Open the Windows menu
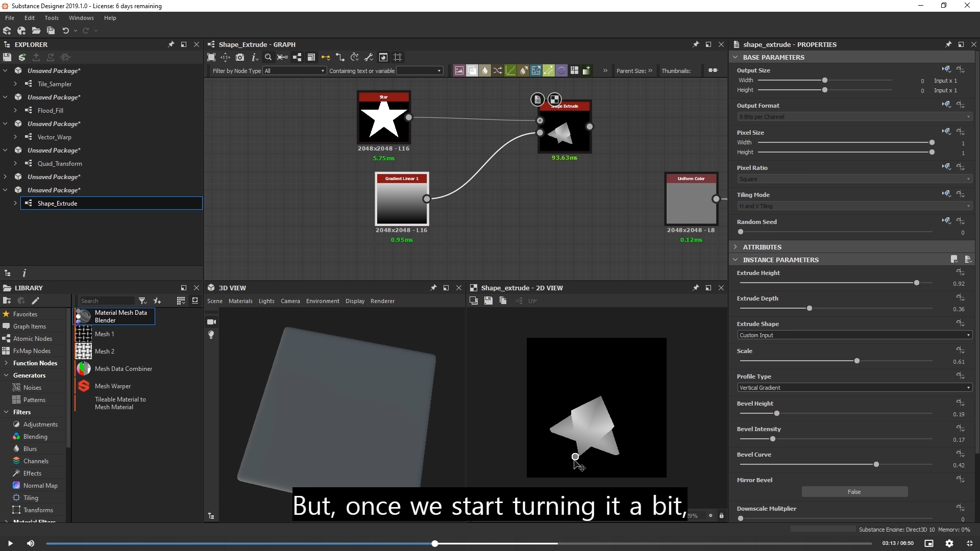Viewport: 980px width, 551px height. pyautogui.click(x=81, y=18)
